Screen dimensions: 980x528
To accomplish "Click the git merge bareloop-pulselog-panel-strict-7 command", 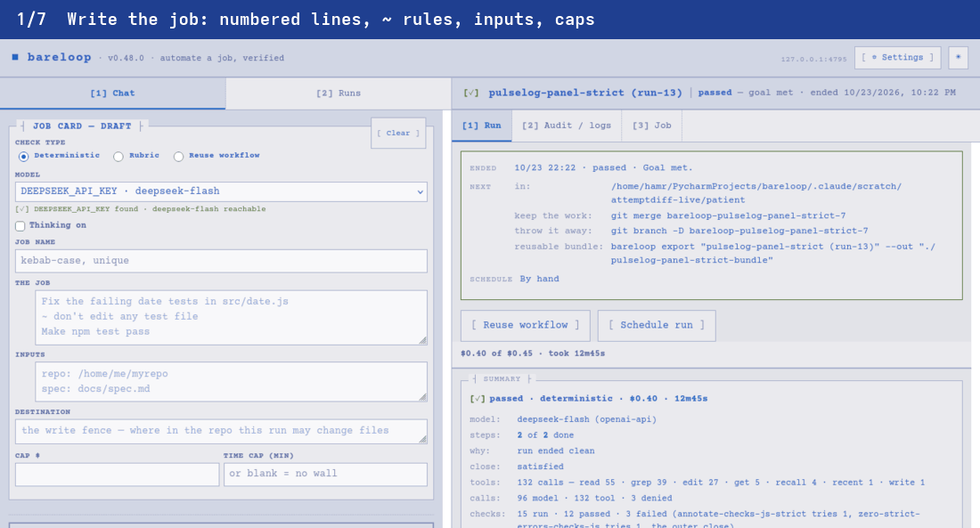I will point(728,215).
